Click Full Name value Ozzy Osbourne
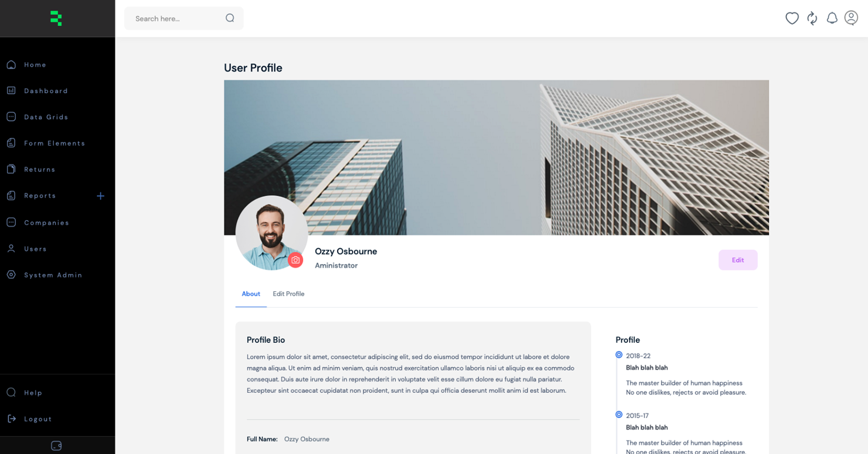The height and width of the screenshot is (454, 868). click(x=307, y=439)
